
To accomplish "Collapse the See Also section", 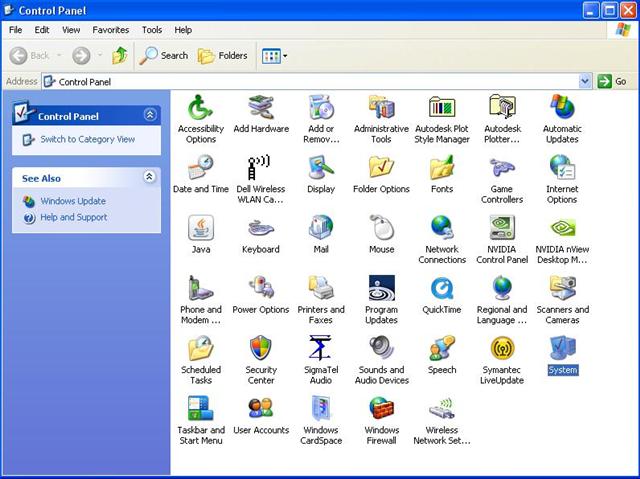I will coord(149,177).
